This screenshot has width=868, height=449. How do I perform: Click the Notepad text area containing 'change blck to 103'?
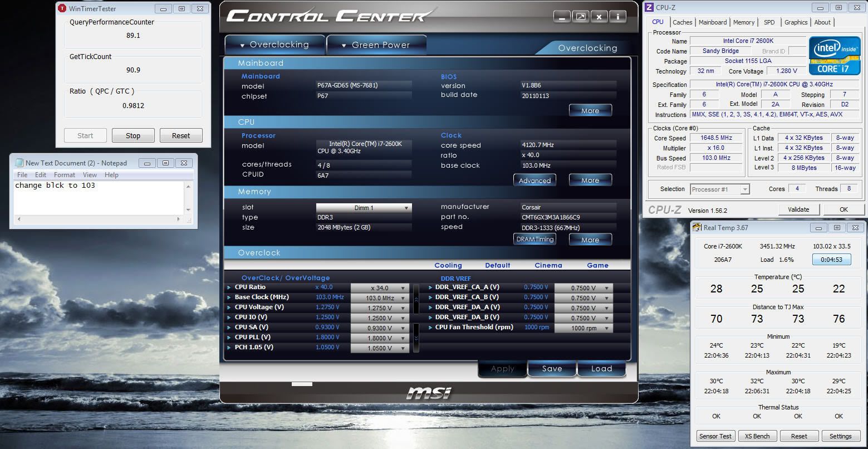(99, 198)
